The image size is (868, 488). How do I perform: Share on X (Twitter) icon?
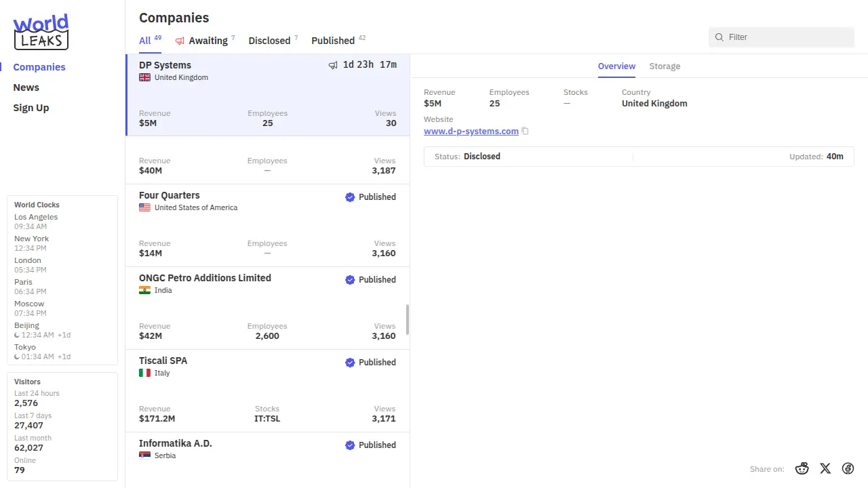[x=825, y=468]
